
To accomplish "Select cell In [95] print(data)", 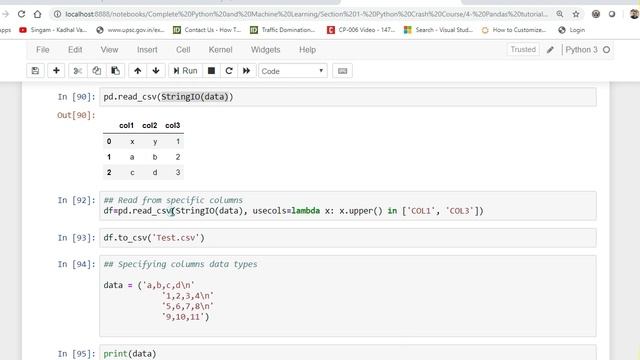I will pos(348,353).
